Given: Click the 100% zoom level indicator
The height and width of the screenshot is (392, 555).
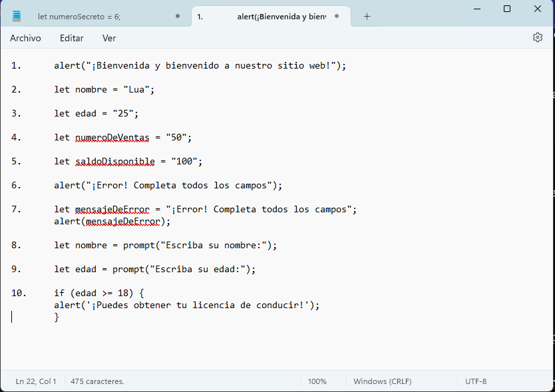Looking at the screenshot, I should (x=317, y=381).
